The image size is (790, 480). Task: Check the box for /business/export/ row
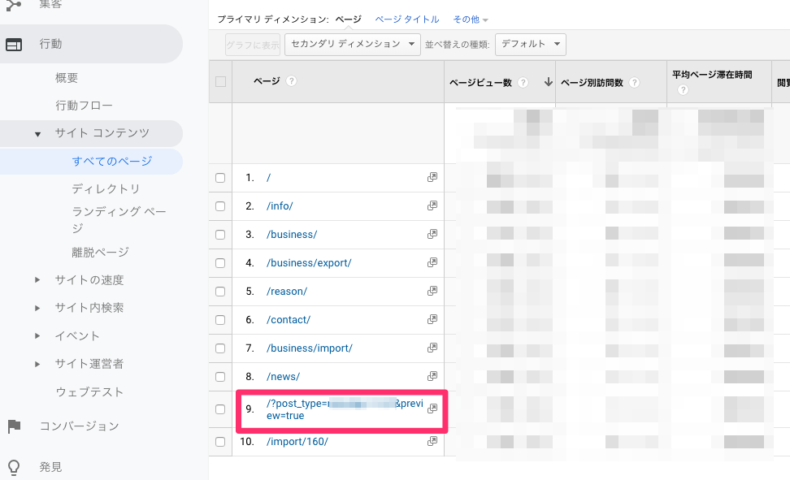coord(220,263)
